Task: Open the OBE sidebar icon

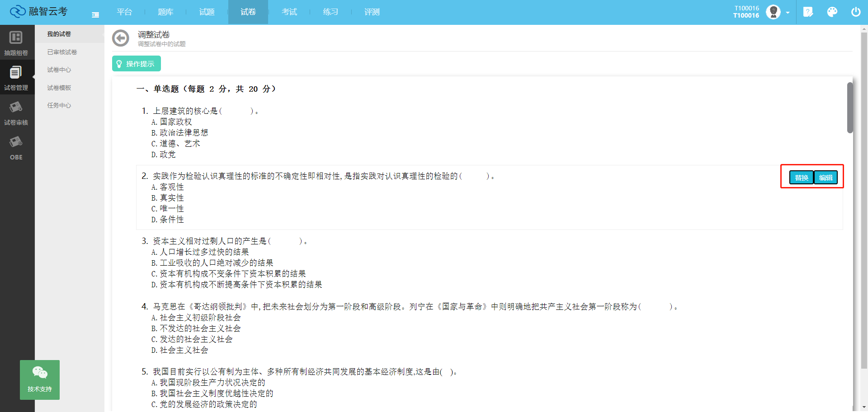Action: [16, 147]
